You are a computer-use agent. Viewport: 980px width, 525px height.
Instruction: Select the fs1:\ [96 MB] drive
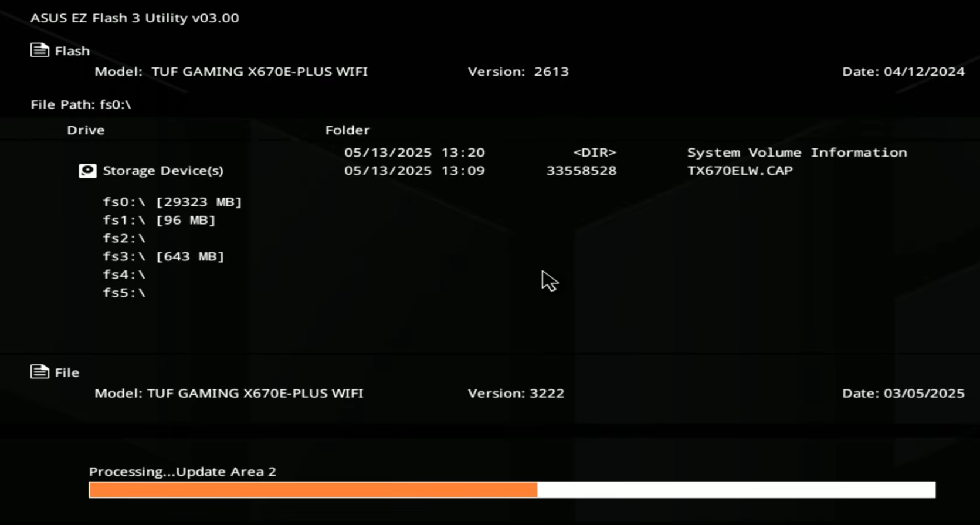[159, 220]
